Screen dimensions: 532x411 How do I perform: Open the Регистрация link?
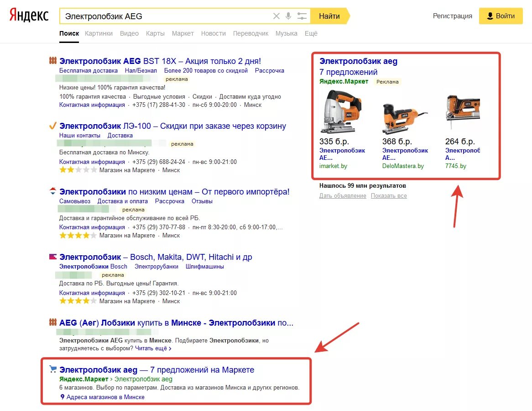tap(452, 16)
